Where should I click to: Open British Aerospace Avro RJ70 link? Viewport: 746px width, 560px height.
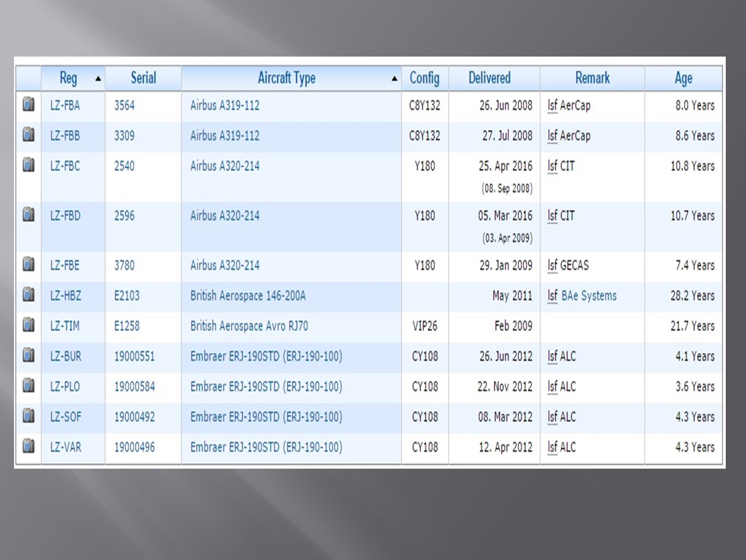pos(249,326)
